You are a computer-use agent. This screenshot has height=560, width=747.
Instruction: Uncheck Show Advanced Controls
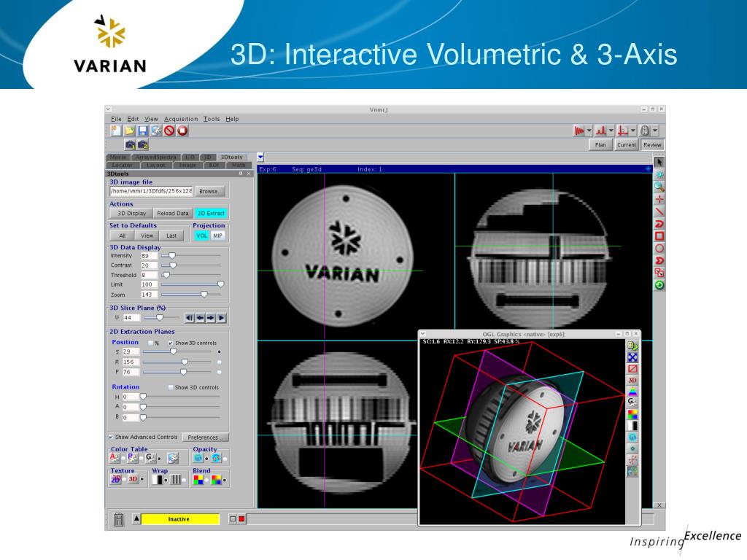tap(111, 437)
